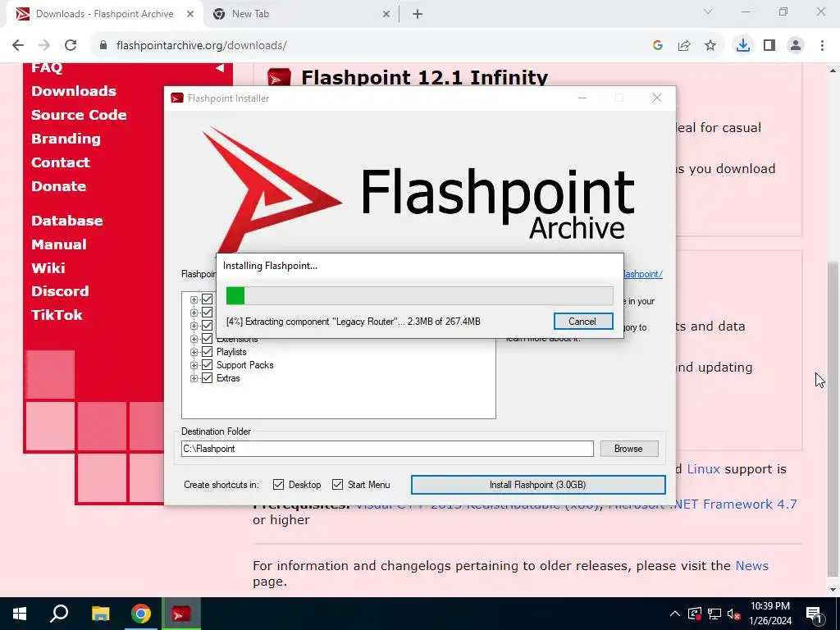840x630 pixels.
Task: Open the Chrome three-dot menu
Action: (822, 46)
